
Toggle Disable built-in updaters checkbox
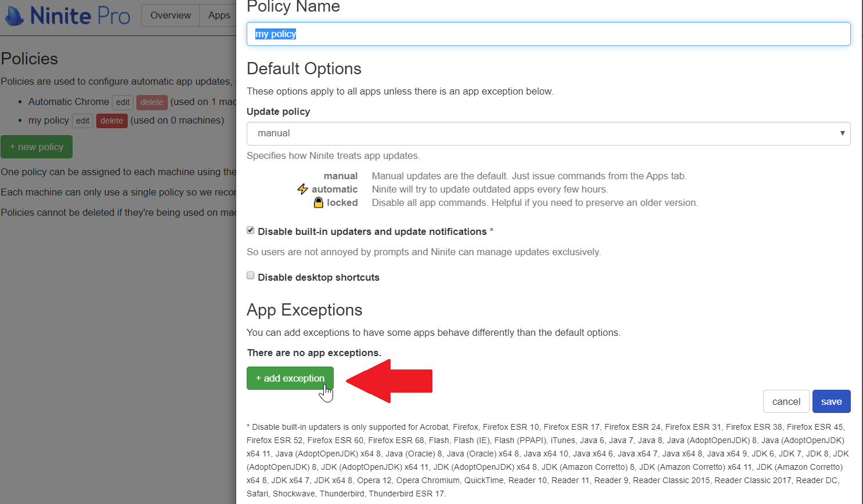(x=251, y=230)
